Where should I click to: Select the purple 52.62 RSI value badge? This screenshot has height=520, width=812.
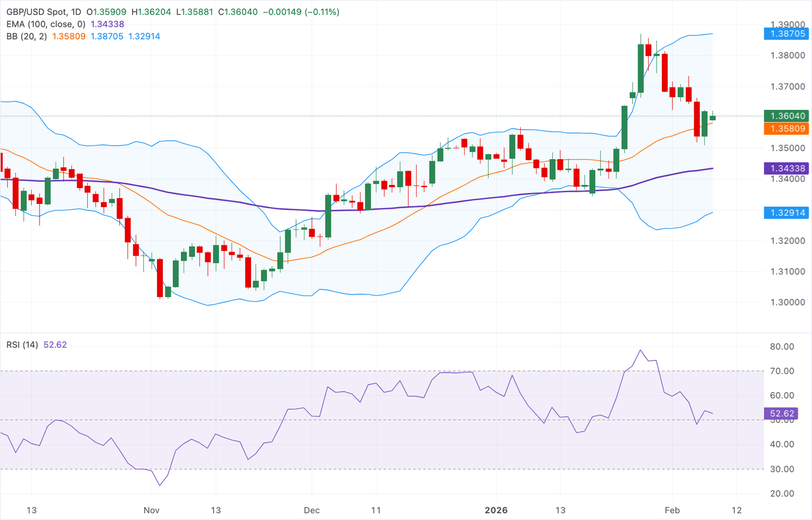pos(781,414)
